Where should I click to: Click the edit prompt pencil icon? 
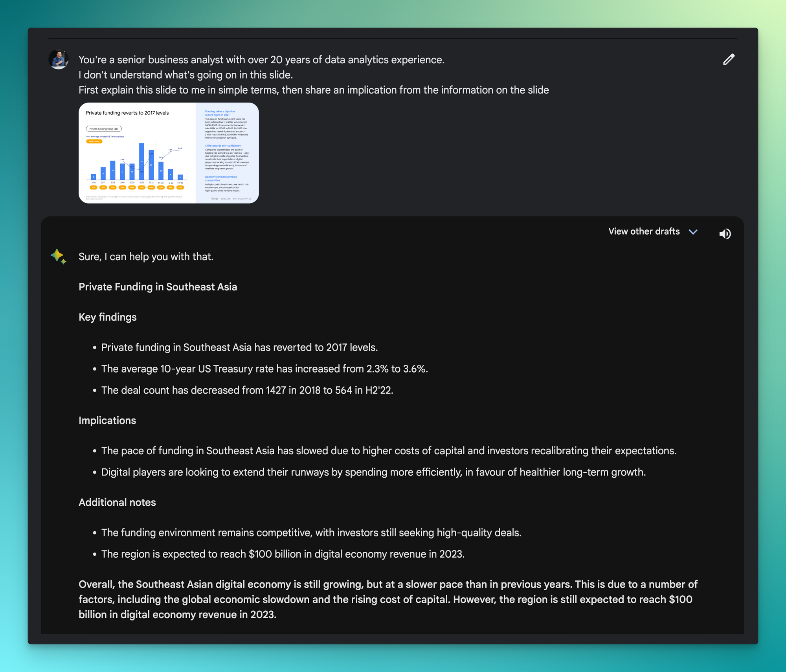pyautogui.click(x=729, y=59)
